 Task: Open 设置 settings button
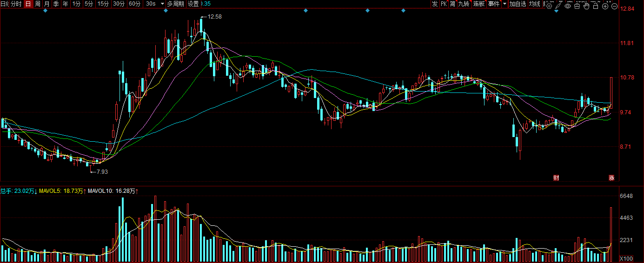pos(193,4)
